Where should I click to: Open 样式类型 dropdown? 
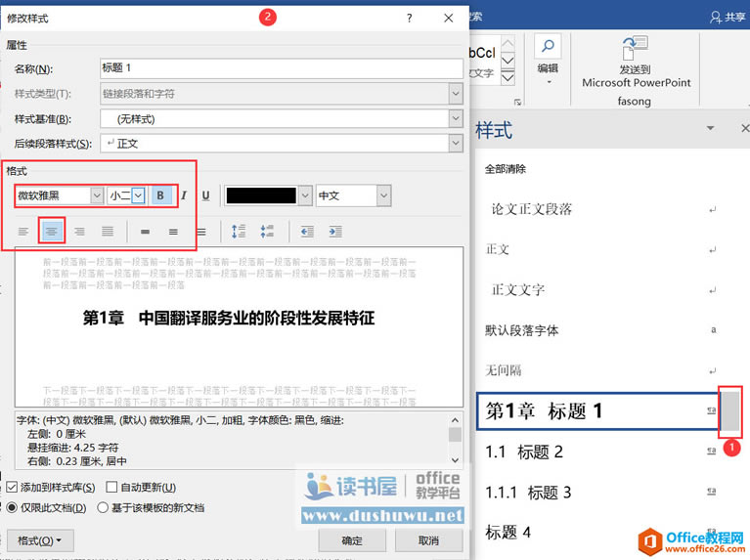point(456,94)
